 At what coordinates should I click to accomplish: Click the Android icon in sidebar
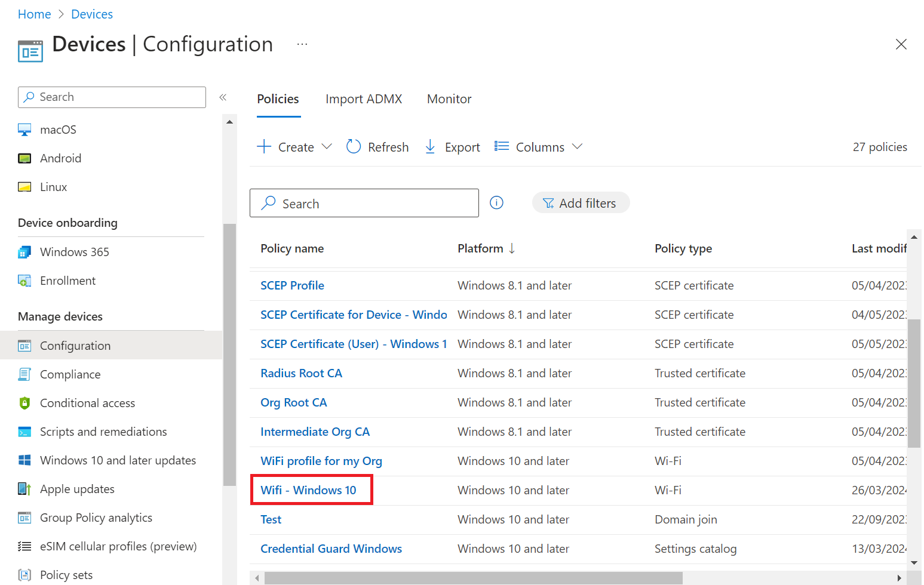point(24,158)
